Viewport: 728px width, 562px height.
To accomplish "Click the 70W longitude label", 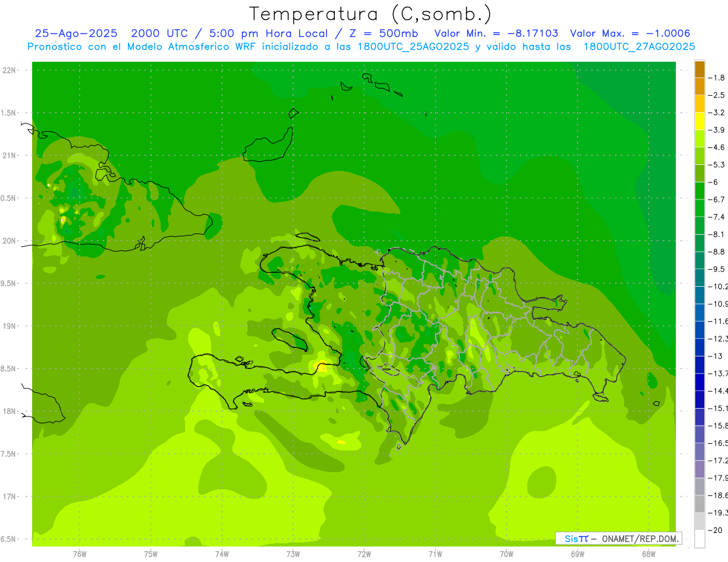I will [x=507, y=554].
